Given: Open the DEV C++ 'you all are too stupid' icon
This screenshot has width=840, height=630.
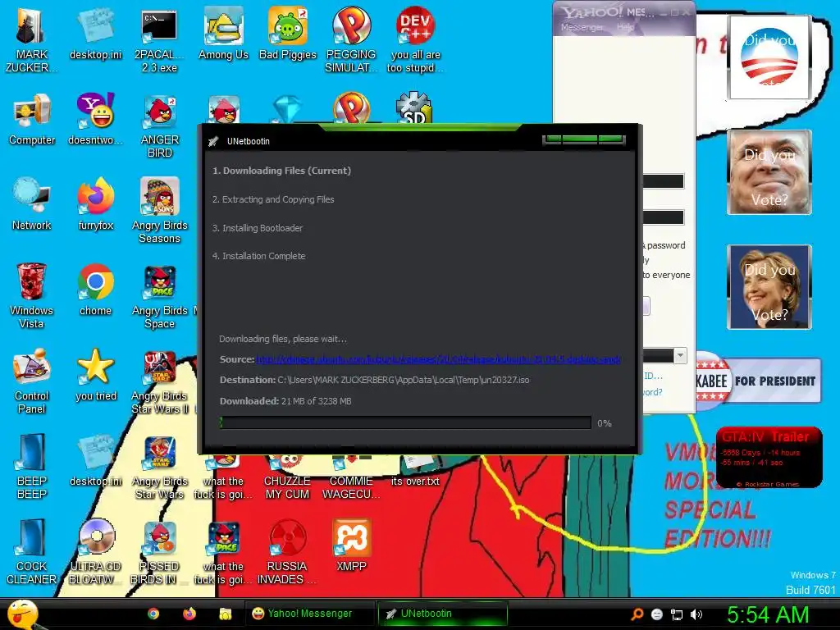Looking at the screenshot, I should click(x=415, y=39).
